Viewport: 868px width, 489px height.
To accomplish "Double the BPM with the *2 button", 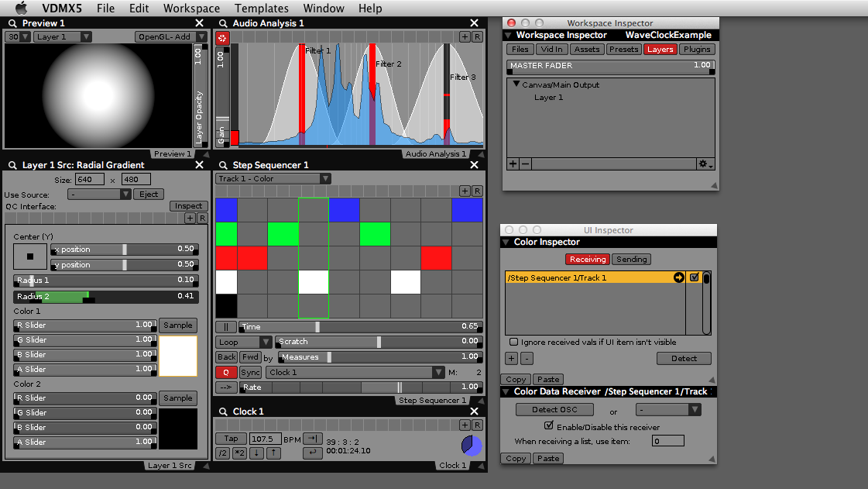I will coord(239,453).
